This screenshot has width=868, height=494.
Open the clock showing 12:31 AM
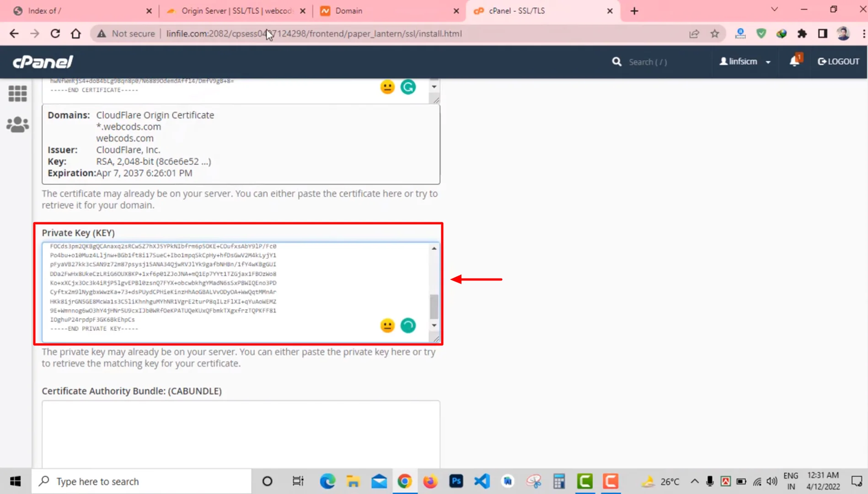[x=823, y=481]
